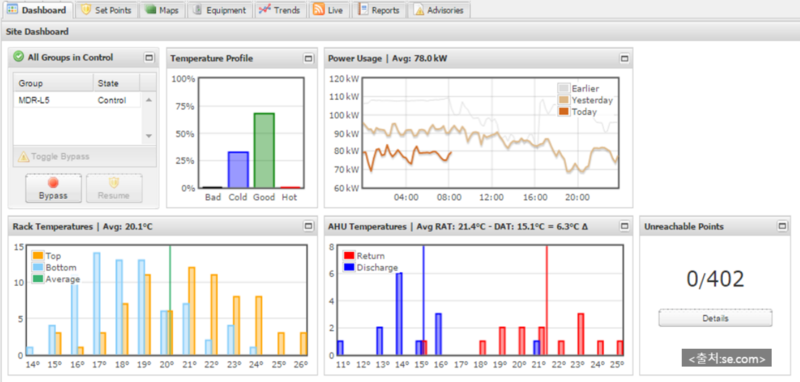Click the Resume button
Image resolution: width=800 pixels, height=382 pixels.
[114, 188]
